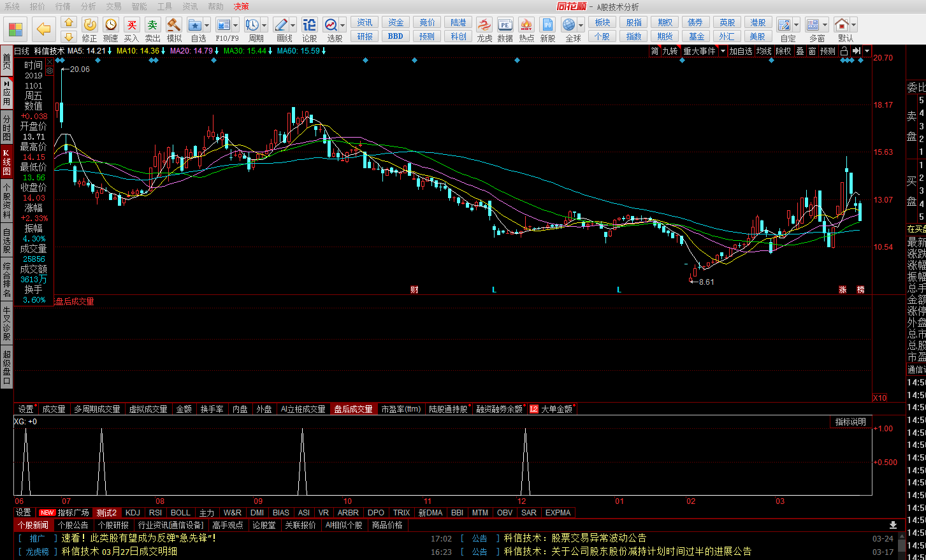Viewport: 926px width, 560px height.
Task: Open the 修正 correction tool
Action: point(90,25)
